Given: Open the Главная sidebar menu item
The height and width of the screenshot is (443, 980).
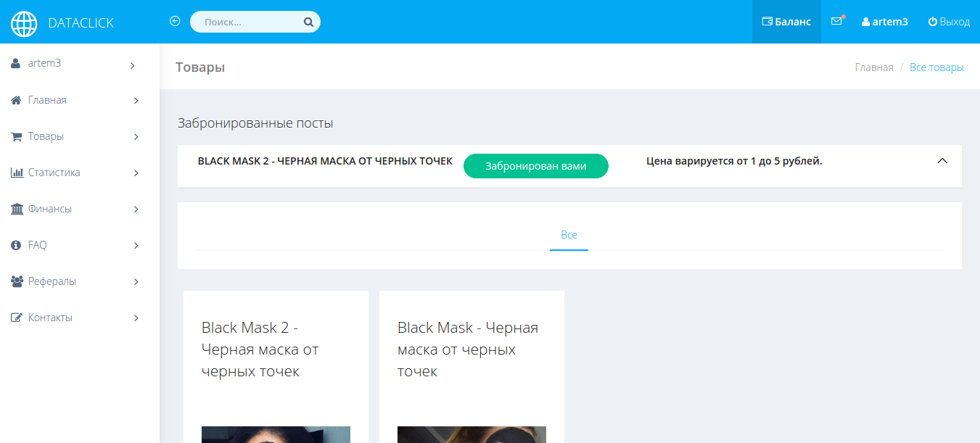Looking at the screenshot, I should (80, 100).
